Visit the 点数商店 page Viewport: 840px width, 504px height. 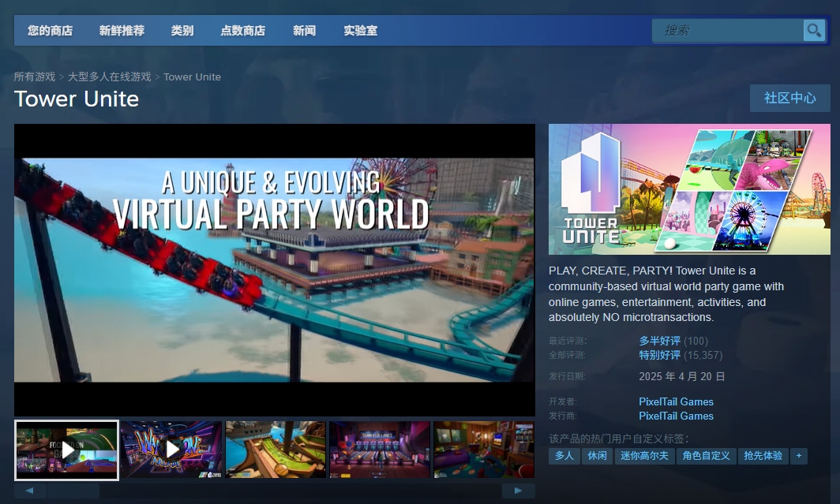click(246, 30)
